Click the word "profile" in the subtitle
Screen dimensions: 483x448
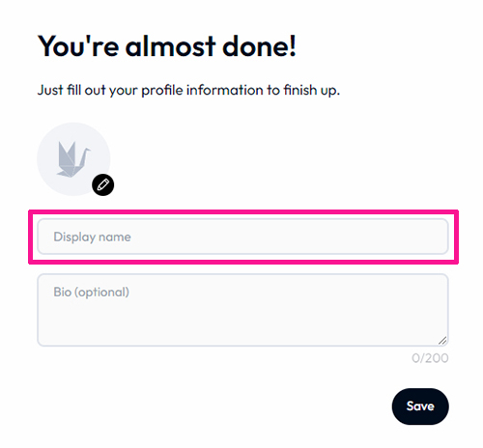coord(162,91)
